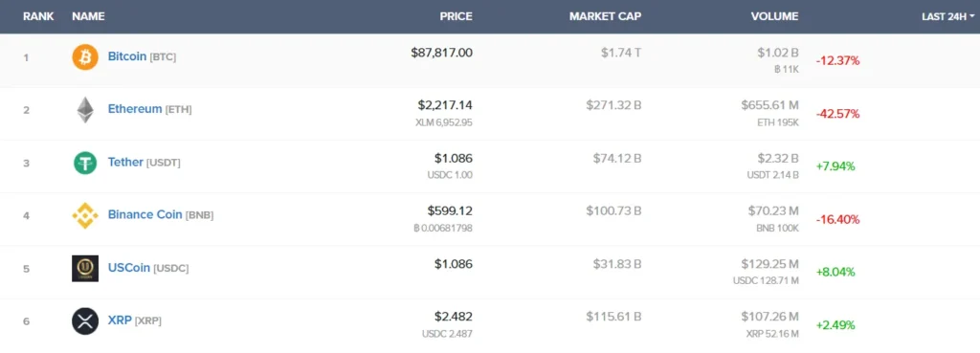Sort by the RANK column header

pos(38,17)
